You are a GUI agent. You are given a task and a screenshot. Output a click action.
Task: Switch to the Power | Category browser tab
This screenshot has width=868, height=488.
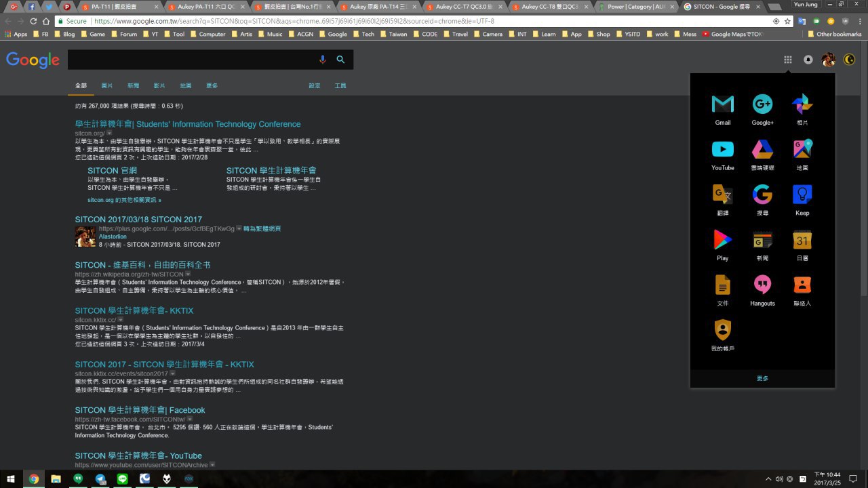pos(635,7)
